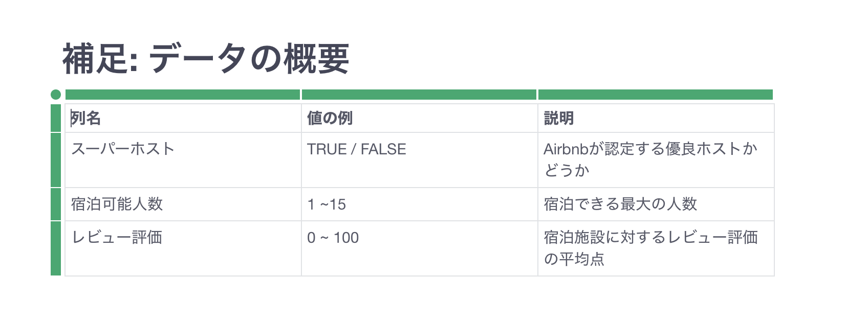This screenshot has width=868, height=322.
Task: Select the third column green header bar
Action: [x=656, y=95]
